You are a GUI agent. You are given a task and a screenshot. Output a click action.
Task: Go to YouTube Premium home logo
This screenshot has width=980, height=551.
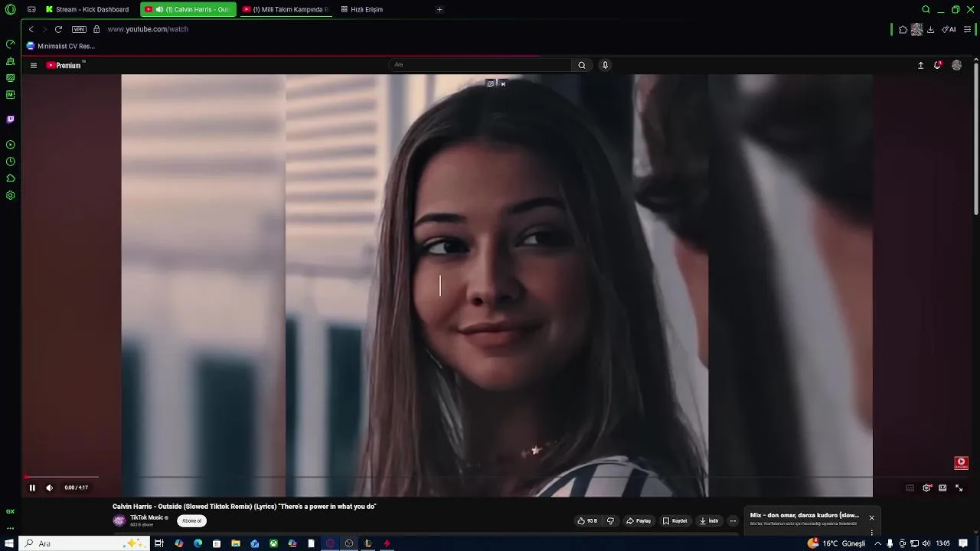point(64,65)
